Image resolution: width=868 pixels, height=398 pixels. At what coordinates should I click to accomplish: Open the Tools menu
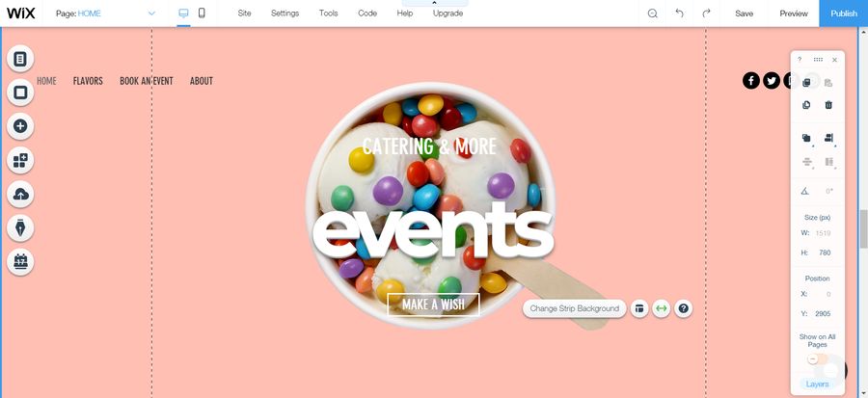click(328, 13)
